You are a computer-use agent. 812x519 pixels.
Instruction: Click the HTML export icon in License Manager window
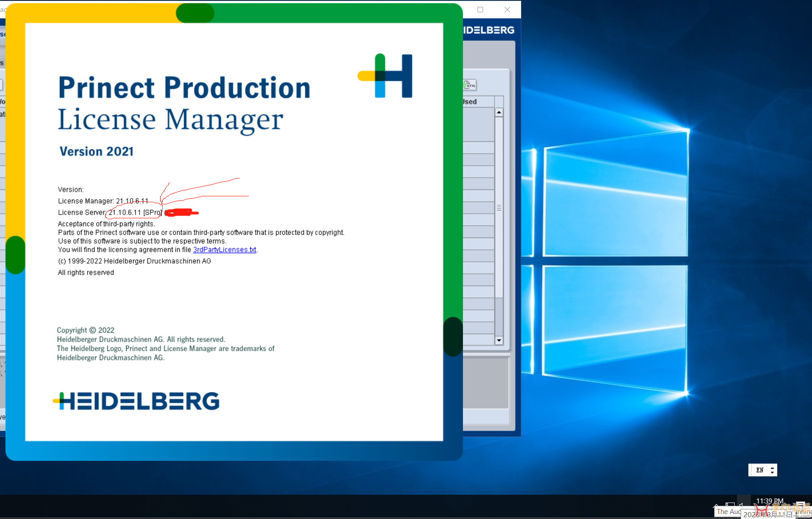coord(470,85)
